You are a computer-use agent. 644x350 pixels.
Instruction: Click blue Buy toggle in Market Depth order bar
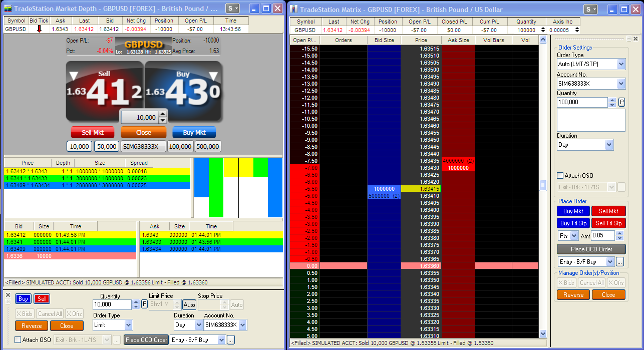(x=23, y=299)
